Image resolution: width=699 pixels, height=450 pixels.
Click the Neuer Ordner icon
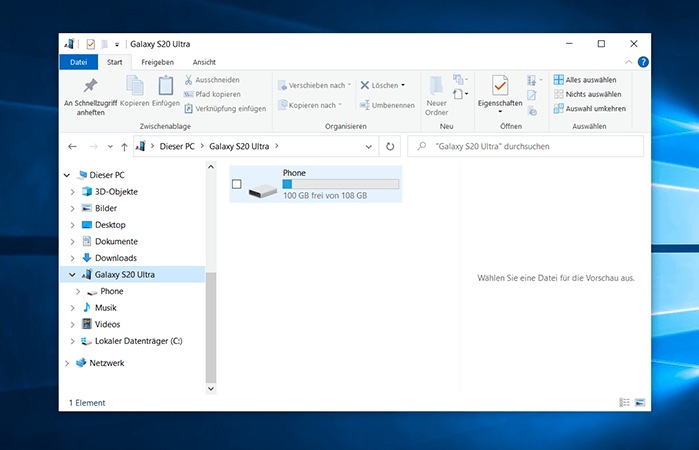436,85
